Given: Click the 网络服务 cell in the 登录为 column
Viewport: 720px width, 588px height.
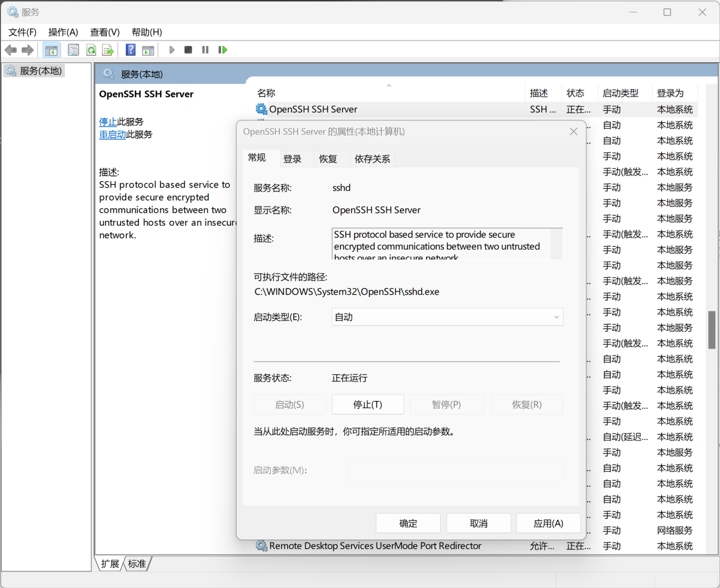Looking at the screenshot, I should (674, 530).
